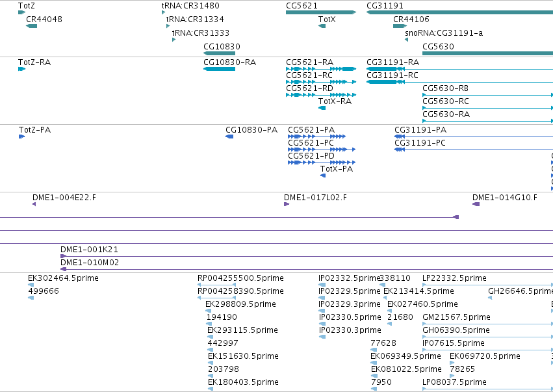
Task: Open the LP08037.5prime EST label
Action: point(455,382)
